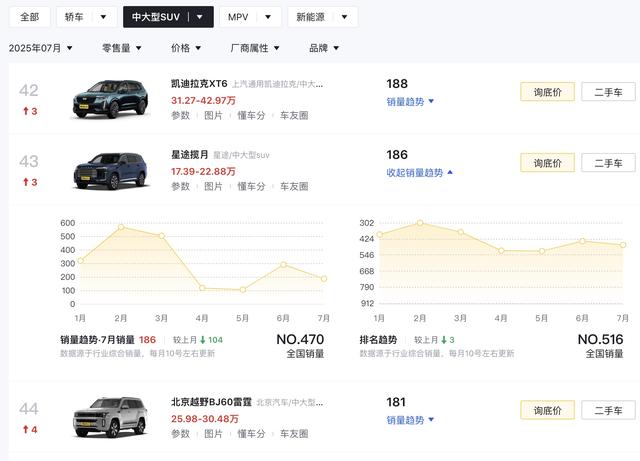Viewport: 640px width, 461px height.
Task: Click the NO.470 全国销量 label
Action: (x=300, y=346)
